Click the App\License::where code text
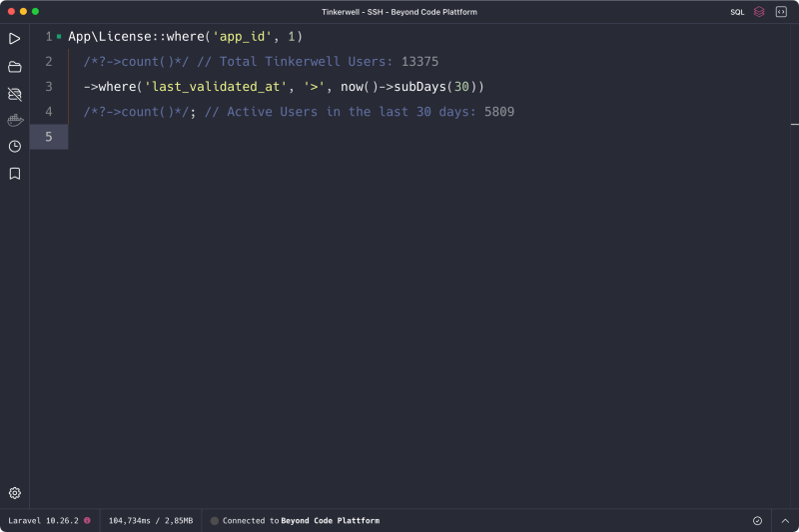The image size is (799, 532). click(x=136, y=37)
